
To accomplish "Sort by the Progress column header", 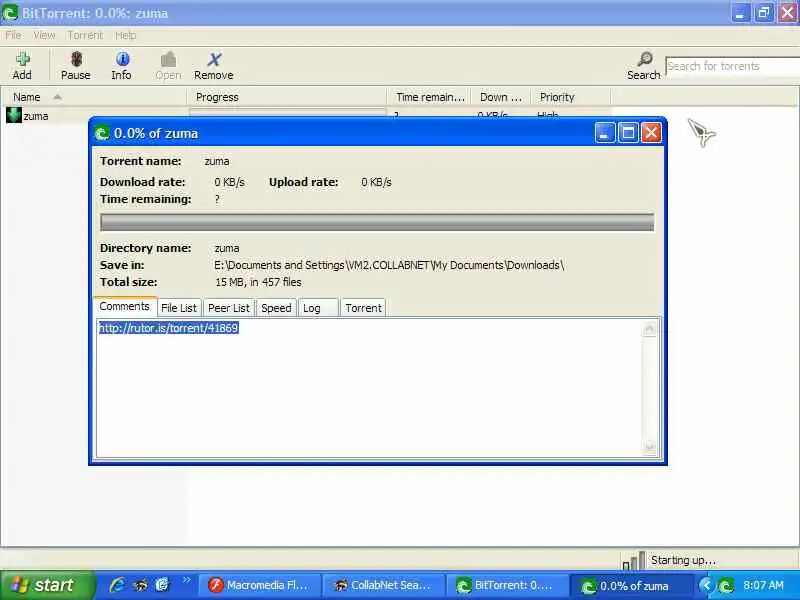I will coord(287,97).
